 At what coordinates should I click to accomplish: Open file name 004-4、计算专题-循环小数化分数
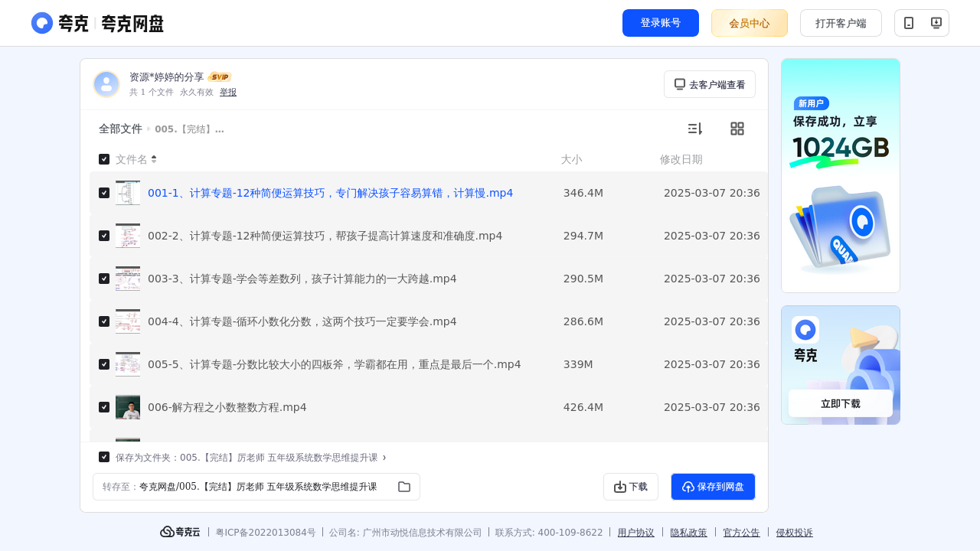(x=302, y=321)
